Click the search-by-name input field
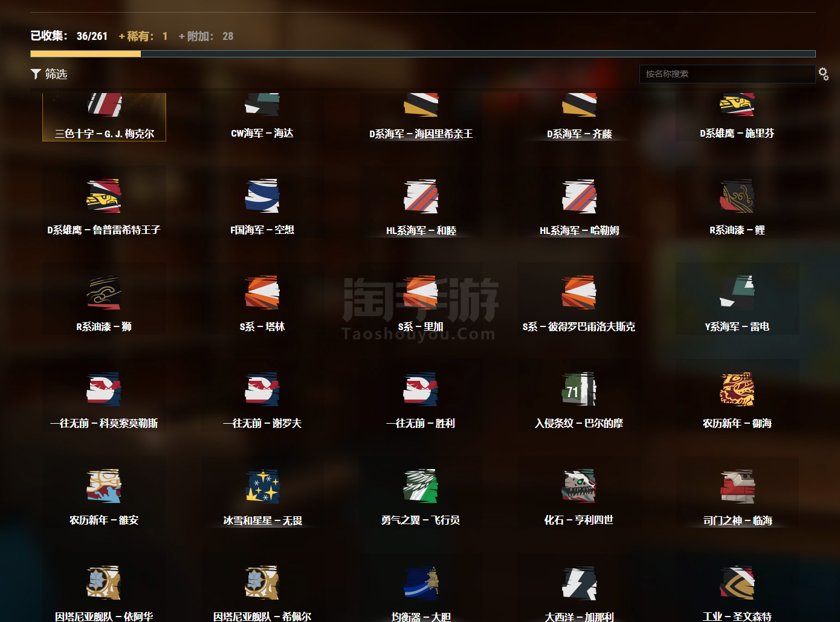This screenshot has width=840, height=622. coord(726,74)
